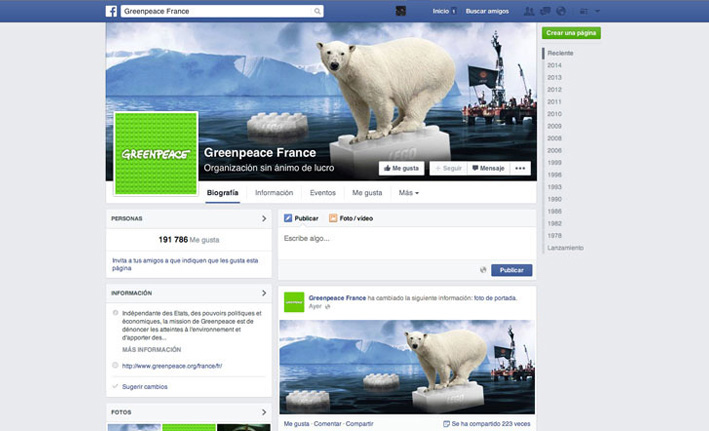Switch to the Eventos tab

coord(322,193)
